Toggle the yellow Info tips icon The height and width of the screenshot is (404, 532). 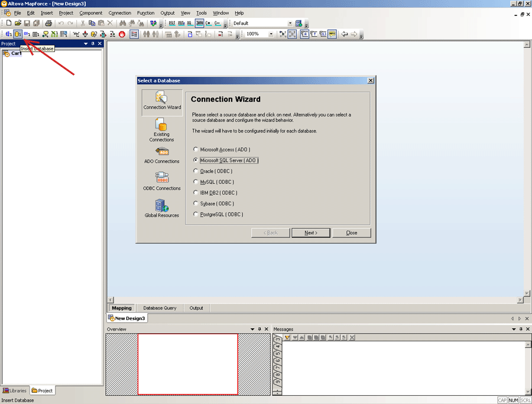[x=332, y=34]
